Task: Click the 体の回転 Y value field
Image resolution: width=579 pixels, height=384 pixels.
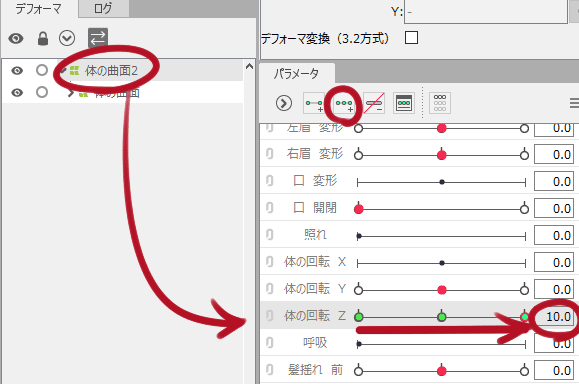Action: [554, 289]
